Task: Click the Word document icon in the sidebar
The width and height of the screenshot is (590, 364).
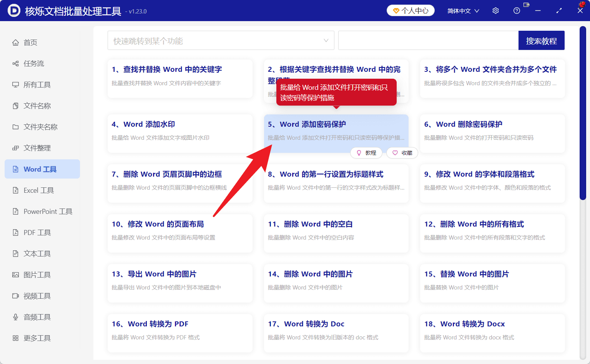Action: click(15, 169)
